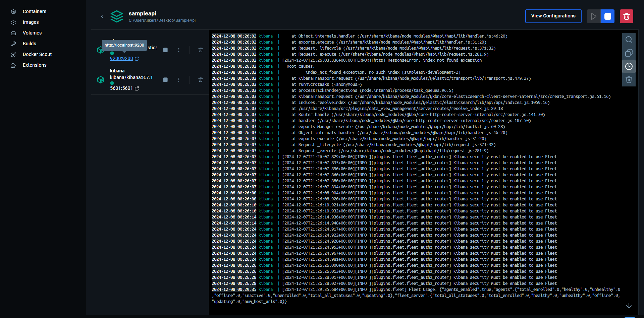Open the Builds section in sidebar

[29, 44]
